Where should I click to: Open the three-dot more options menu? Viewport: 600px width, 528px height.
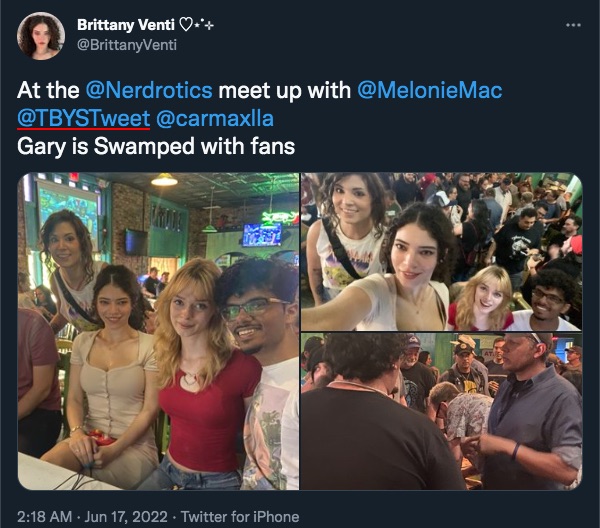(x=573, y=25)
